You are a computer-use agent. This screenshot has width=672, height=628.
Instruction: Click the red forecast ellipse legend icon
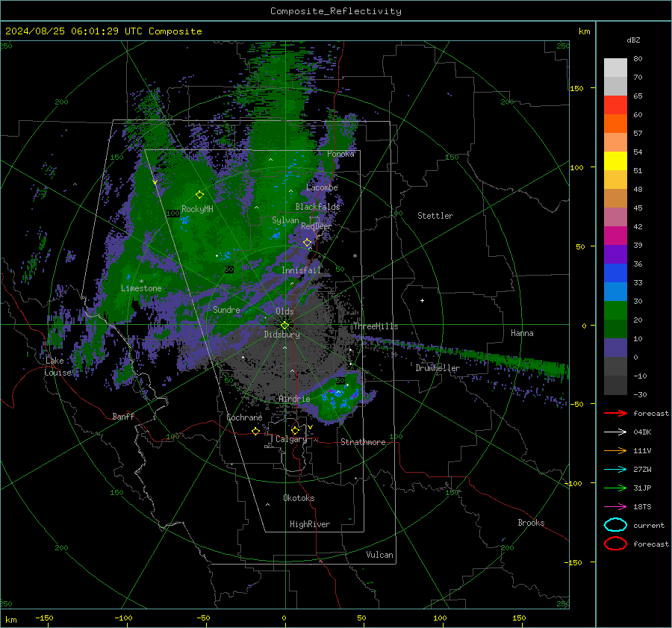point(615,544)
